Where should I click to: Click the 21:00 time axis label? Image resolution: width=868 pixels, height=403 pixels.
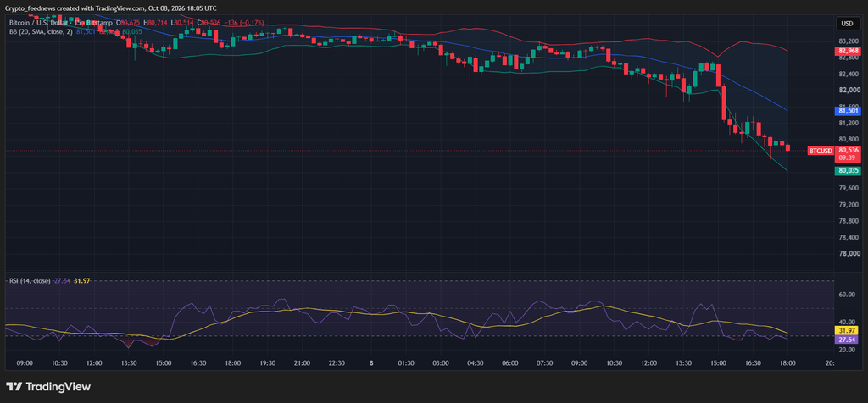pos(303,363)
